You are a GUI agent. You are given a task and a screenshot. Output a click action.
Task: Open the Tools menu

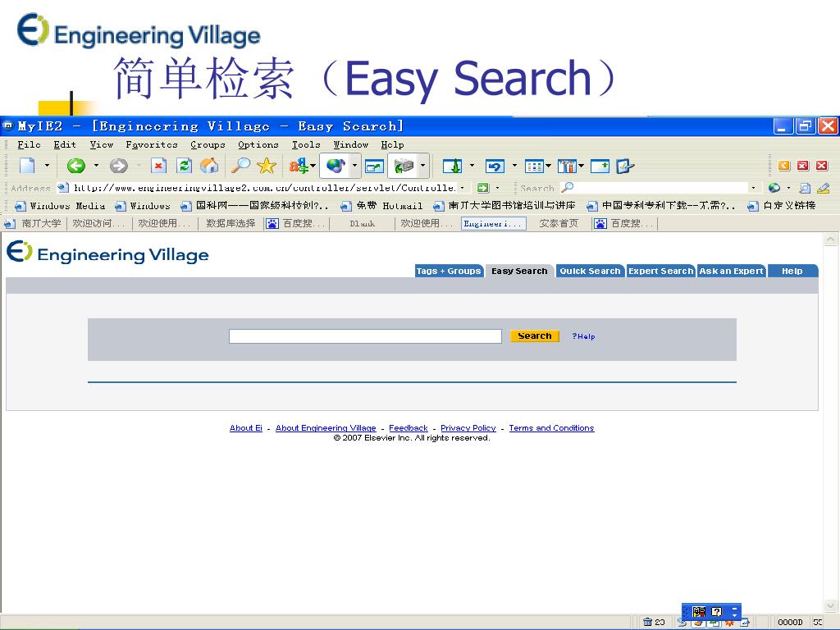[x=306, y=144]
